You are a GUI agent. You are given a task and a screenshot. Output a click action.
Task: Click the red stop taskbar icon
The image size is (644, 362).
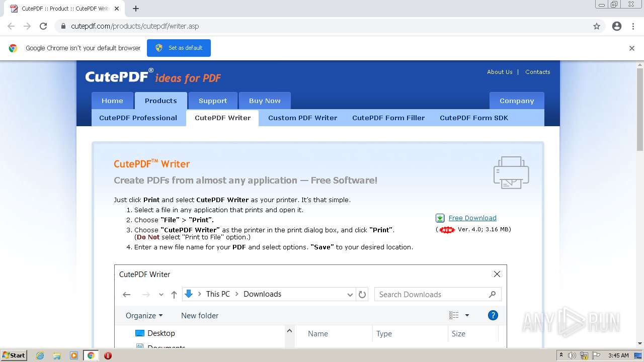click(x=108, y=355)
